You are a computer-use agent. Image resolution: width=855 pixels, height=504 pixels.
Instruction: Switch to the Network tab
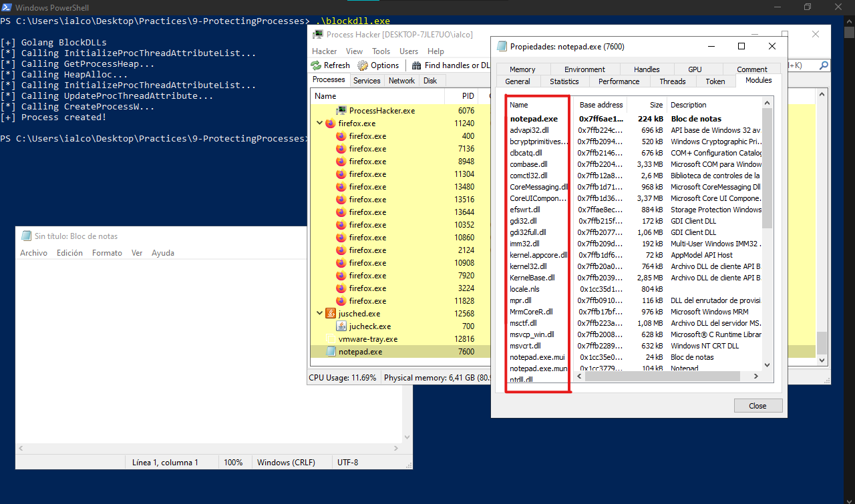click(401, 81)
